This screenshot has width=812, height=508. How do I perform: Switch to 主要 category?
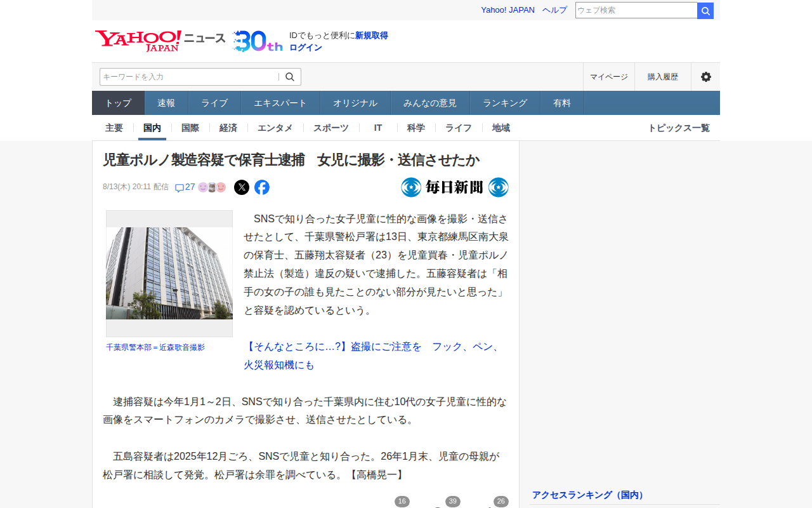pos(114,128)
